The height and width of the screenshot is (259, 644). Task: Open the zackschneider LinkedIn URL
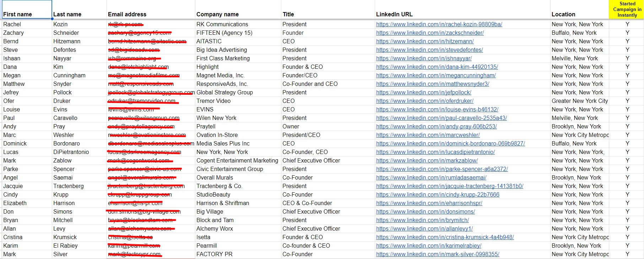point(430,33)
